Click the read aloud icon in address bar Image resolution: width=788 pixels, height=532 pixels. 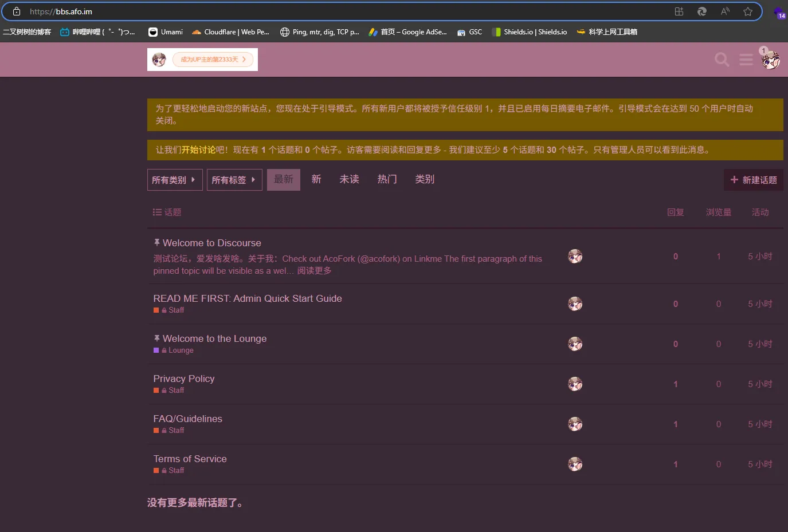(725, 11)
